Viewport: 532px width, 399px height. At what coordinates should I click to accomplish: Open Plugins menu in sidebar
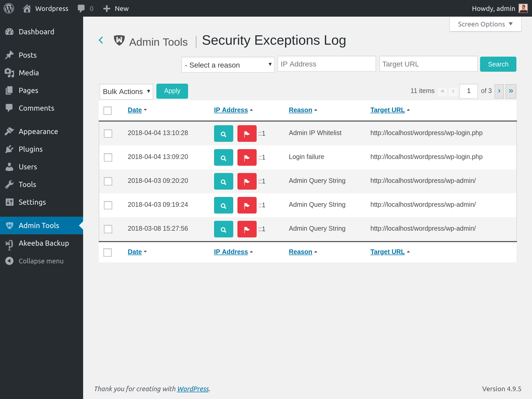(42, 149)
